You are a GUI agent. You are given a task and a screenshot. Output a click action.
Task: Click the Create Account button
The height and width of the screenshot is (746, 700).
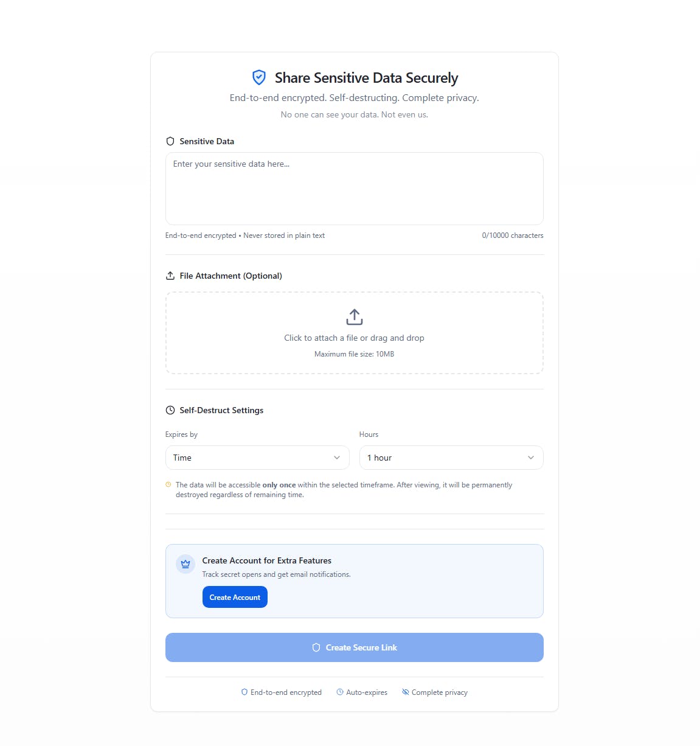click(235, 598)
